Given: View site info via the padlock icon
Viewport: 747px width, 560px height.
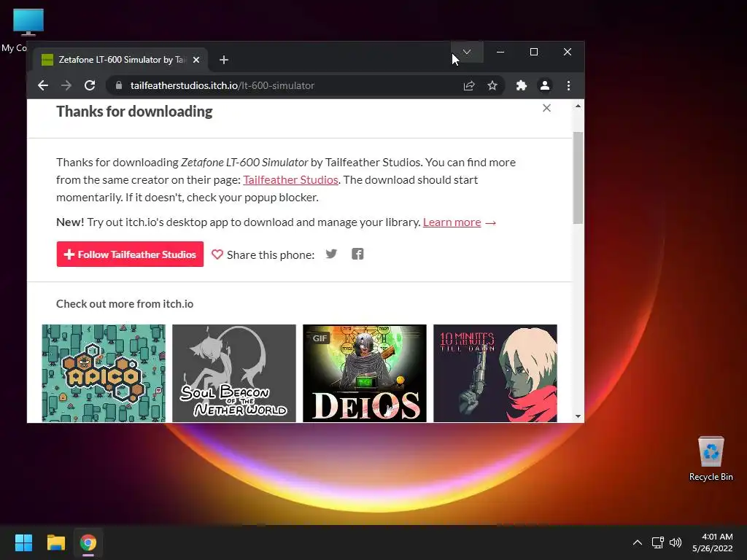Looking at the screenshot, I should point(119,85).
